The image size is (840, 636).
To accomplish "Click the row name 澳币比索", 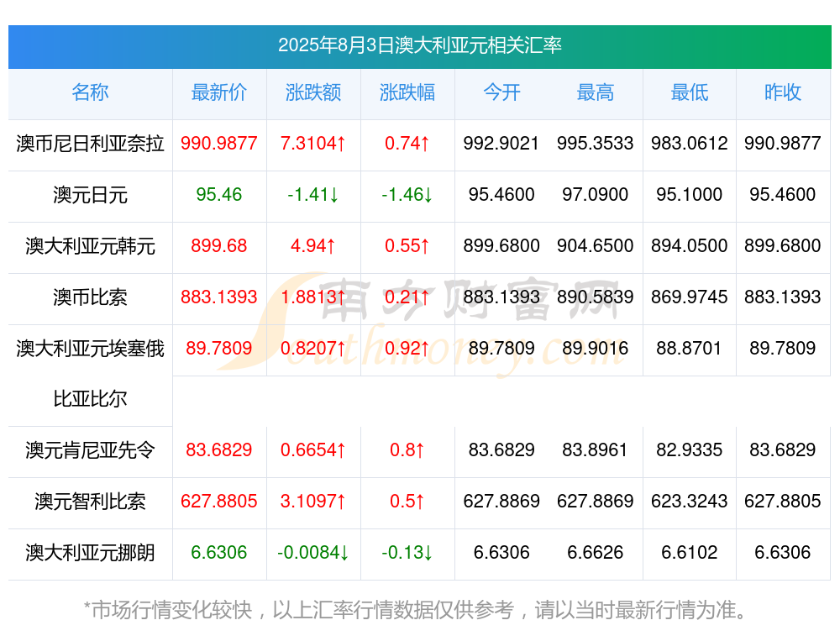I will [x=90, y=297].
